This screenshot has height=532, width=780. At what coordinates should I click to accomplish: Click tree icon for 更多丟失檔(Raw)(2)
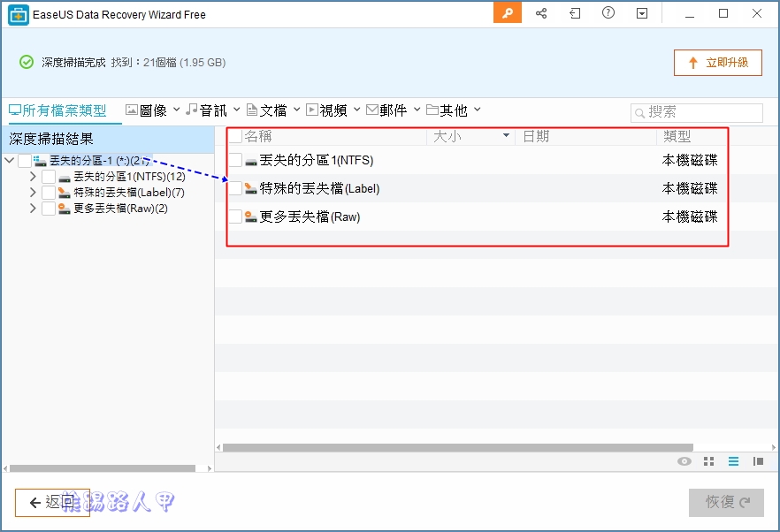click(65, 209)
